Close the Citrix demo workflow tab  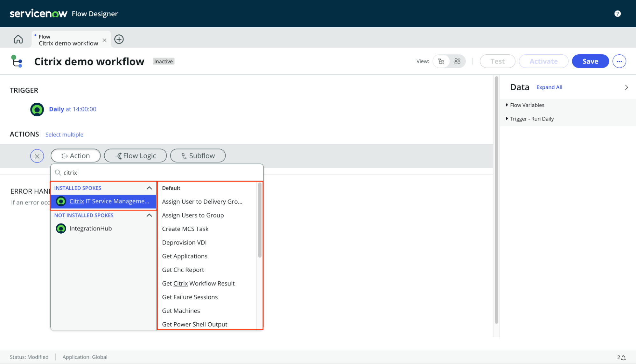[104, 40]
